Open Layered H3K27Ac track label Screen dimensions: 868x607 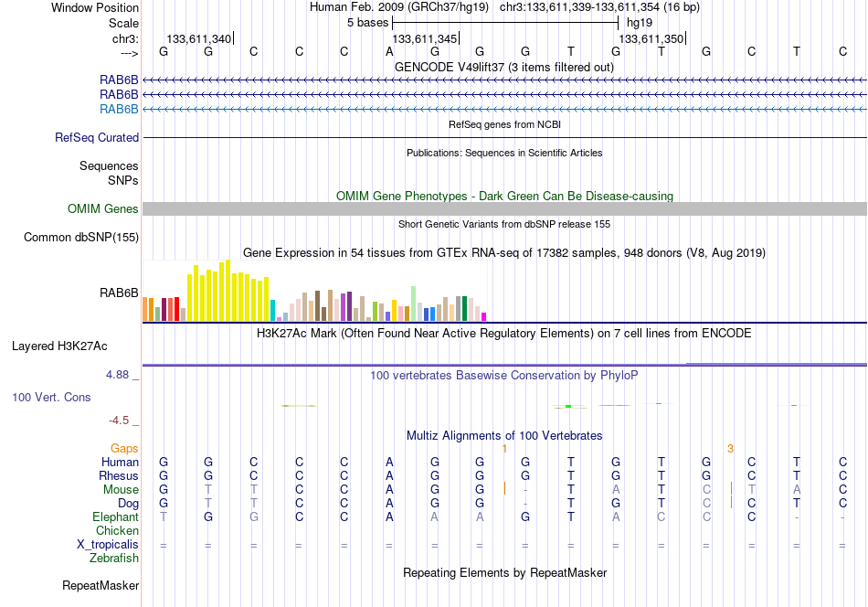(x=59, y=346)
